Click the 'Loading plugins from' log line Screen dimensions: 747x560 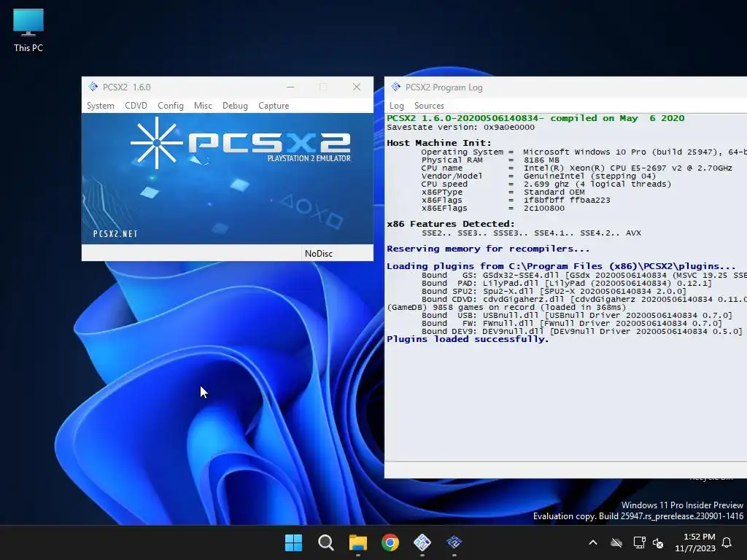(561, 266)
